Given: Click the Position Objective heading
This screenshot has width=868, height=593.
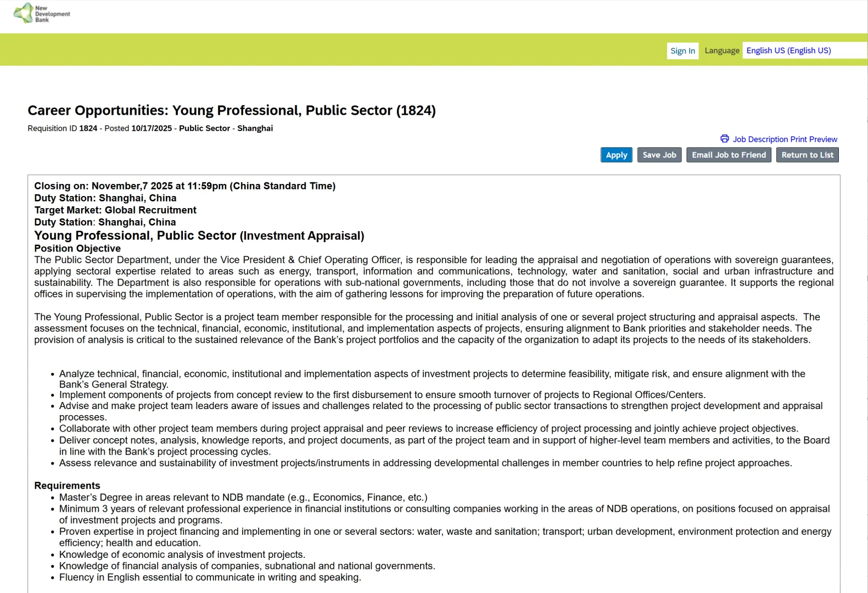Looking at the screenshot, I should [77, 248].
